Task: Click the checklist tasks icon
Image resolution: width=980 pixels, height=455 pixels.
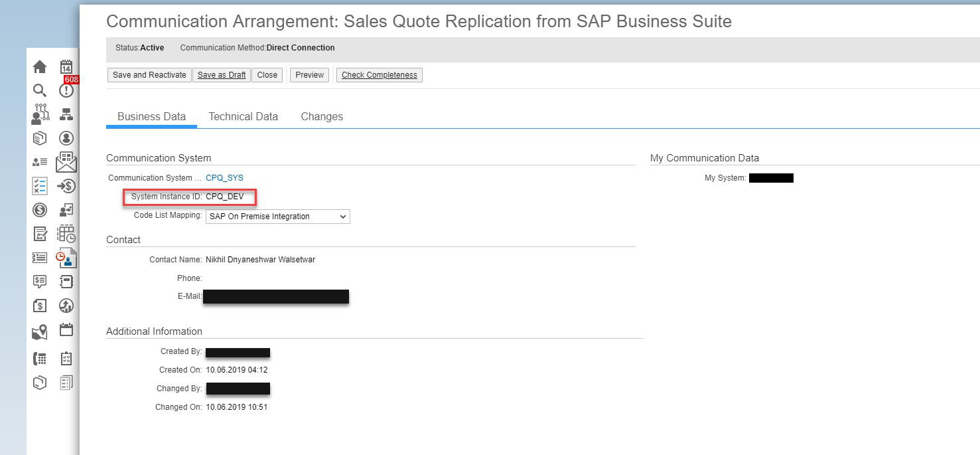Action: click(39, 186)
